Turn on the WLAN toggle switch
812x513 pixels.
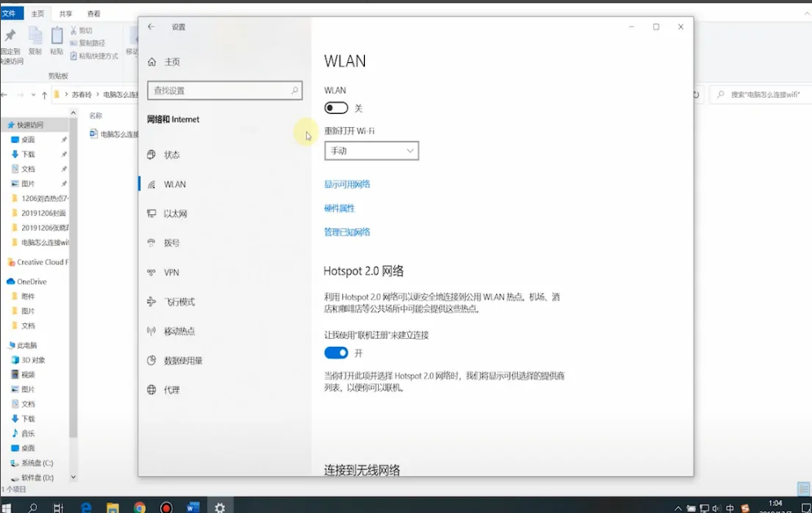[x=336, y=108]
